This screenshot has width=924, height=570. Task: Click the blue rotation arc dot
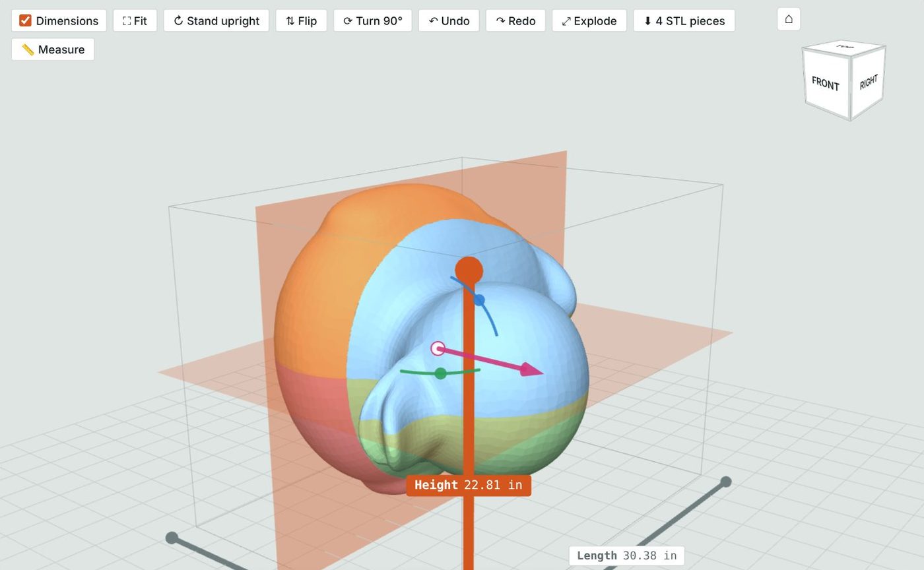[x=479, y=300]
